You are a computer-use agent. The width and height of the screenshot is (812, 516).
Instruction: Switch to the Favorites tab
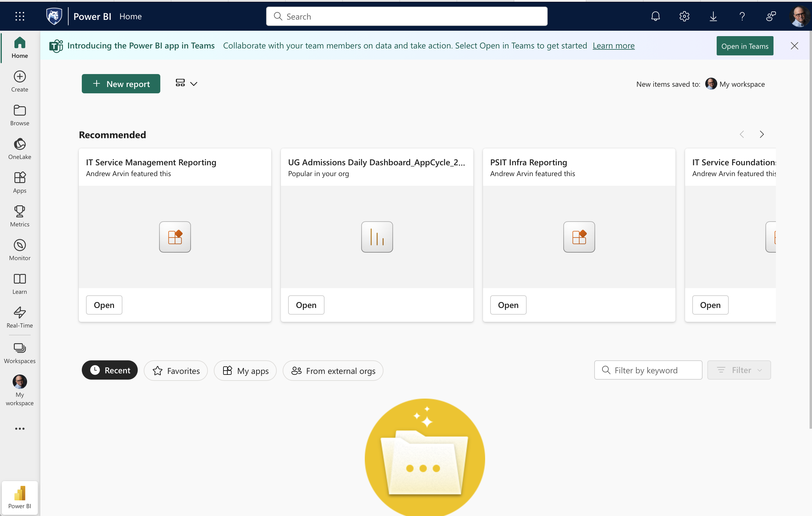coord(176,371)
